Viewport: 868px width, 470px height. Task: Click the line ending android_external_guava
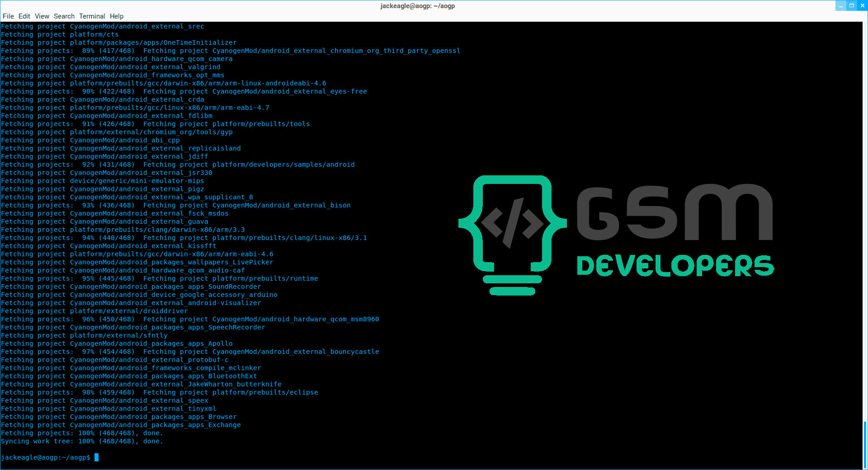(x=104, y=221)
